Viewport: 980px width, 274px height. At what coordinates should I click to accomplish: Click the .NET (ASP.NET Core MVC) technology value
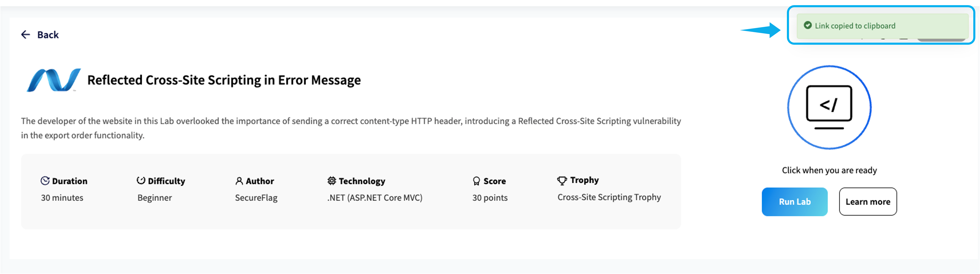point(374,198)
